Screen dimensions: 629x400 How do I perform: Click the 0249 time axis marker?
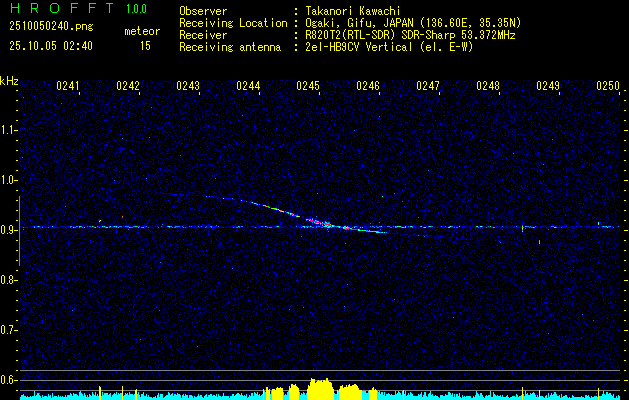548,86
